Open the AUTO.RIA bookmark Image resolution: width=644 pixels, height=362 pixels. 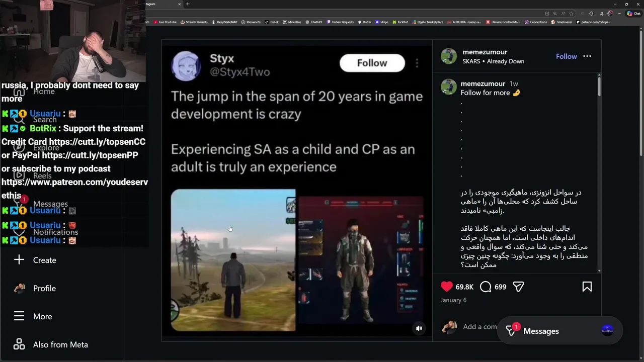pos(464,22)
